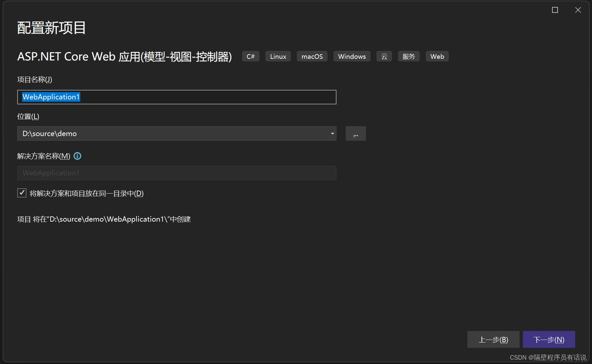Click the project creation path message
The image size is (592, 364).
click(104, 219)
